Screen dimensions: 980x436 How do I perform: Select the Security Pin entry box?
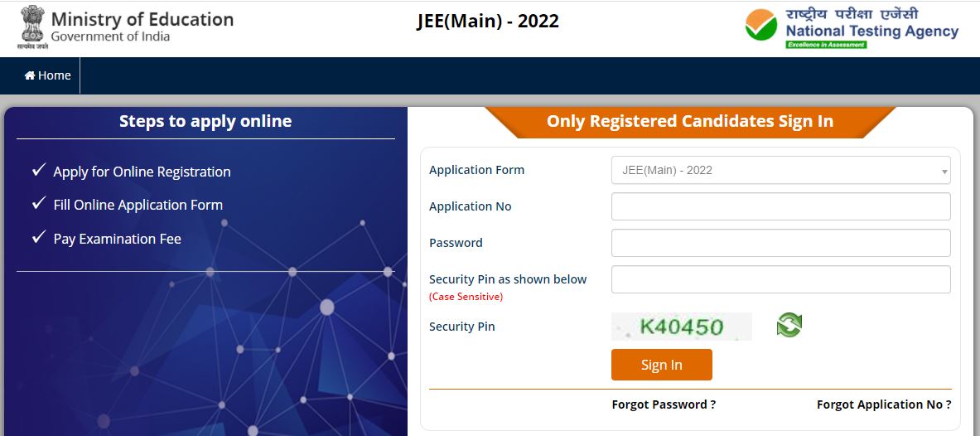pyautogui.click(x=780, y=279)
